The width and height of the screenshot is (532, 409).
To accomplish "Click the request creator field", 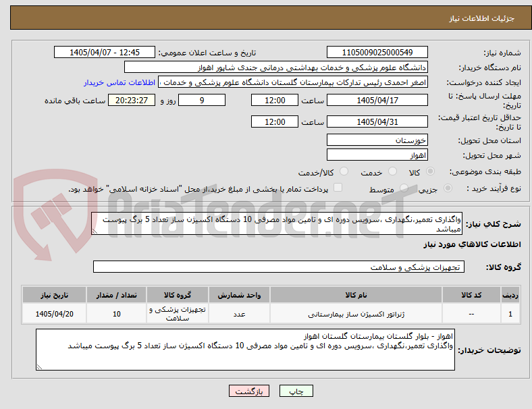I will click(293, 82).
